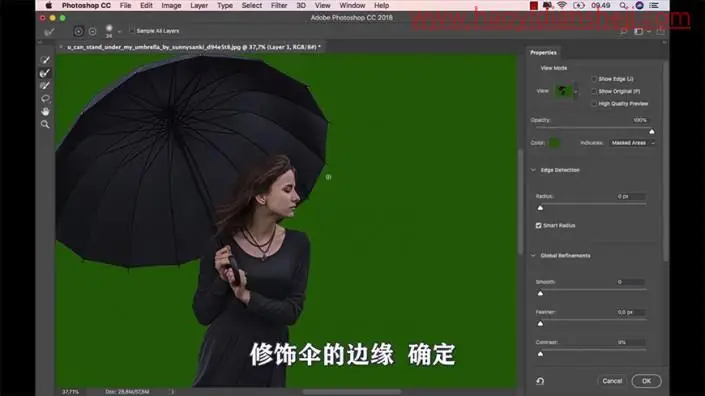Select the Refine Edge Brush tool
The height and width of the screenshot is (396, 705).
[x=45, y=73]
